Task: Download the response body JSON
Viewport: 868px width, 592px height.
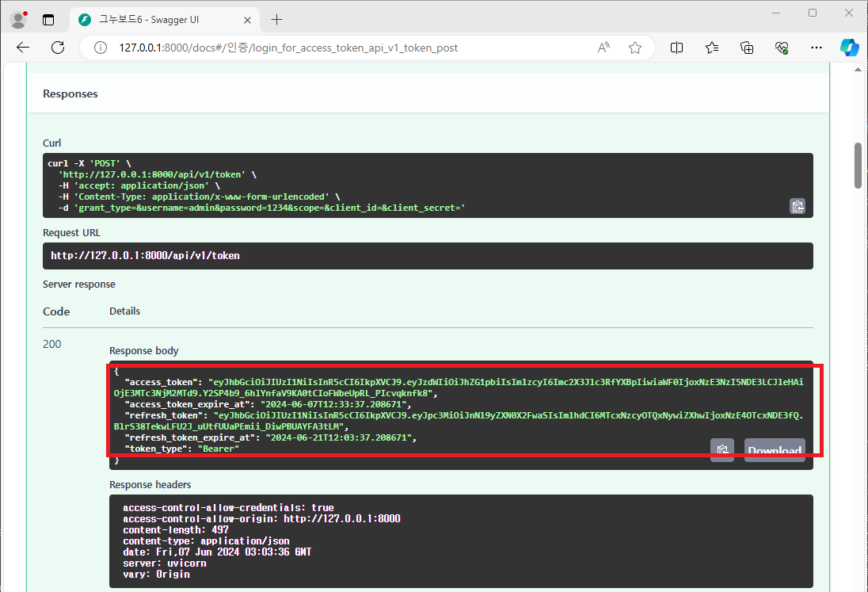Action: click(774, 450)
